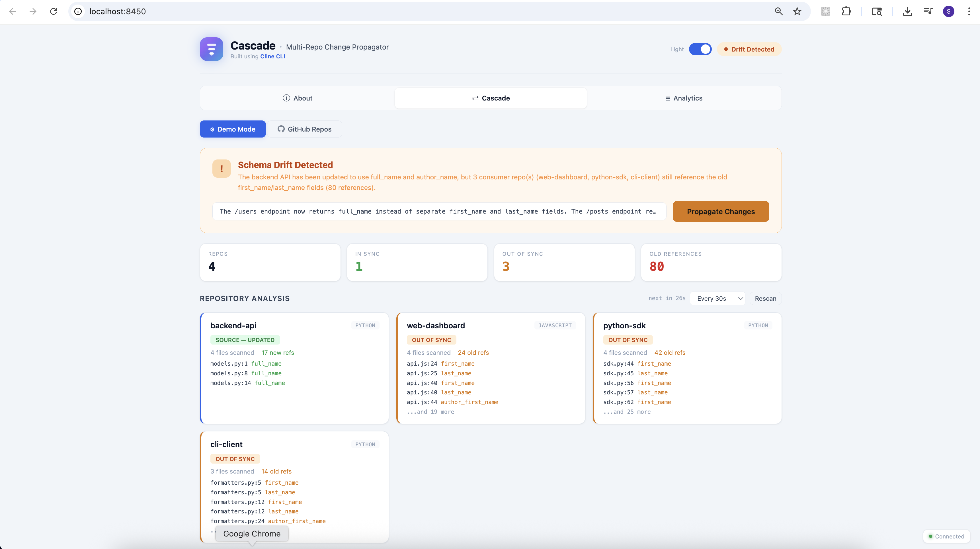980x549 pixels.
Task: Follow the Cline CLI link
Action: pyautogui.click(x=272, y=56)
